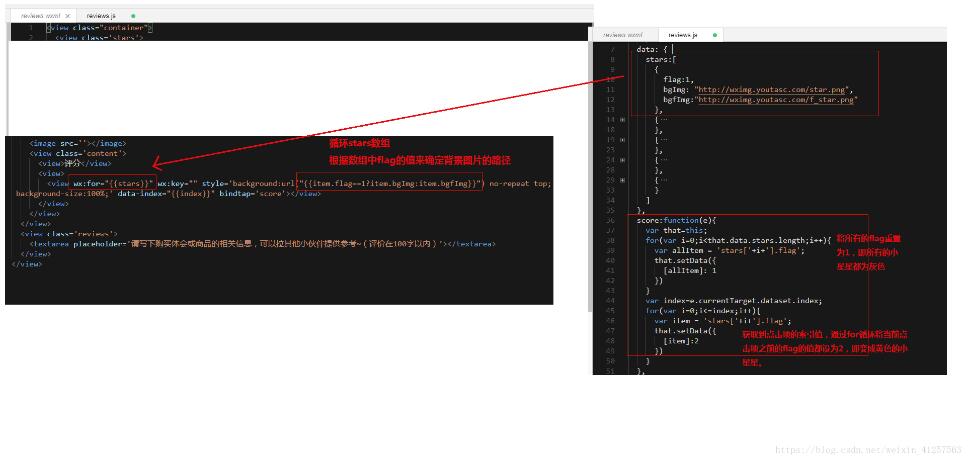The width and height of the screenshot is (971, 467).
Task: Click the item.flag ternary expression
Action: 390,184
